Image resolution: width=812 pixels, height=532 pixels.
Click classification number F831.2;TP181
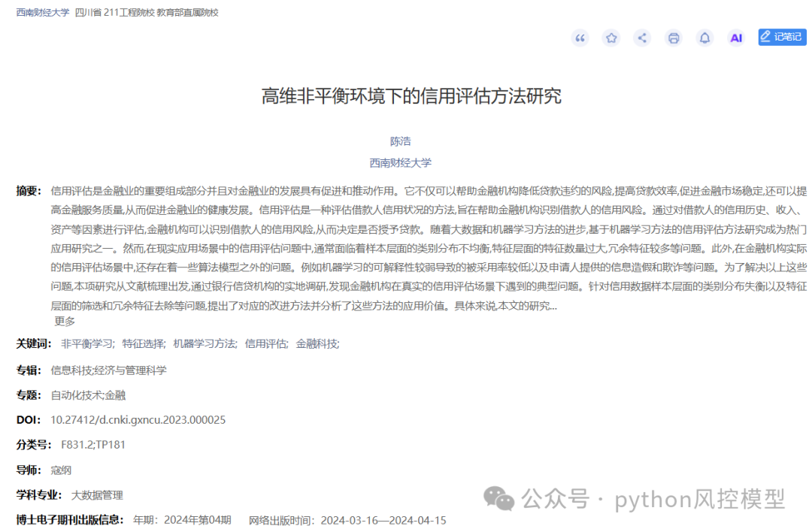click(92, 445)
